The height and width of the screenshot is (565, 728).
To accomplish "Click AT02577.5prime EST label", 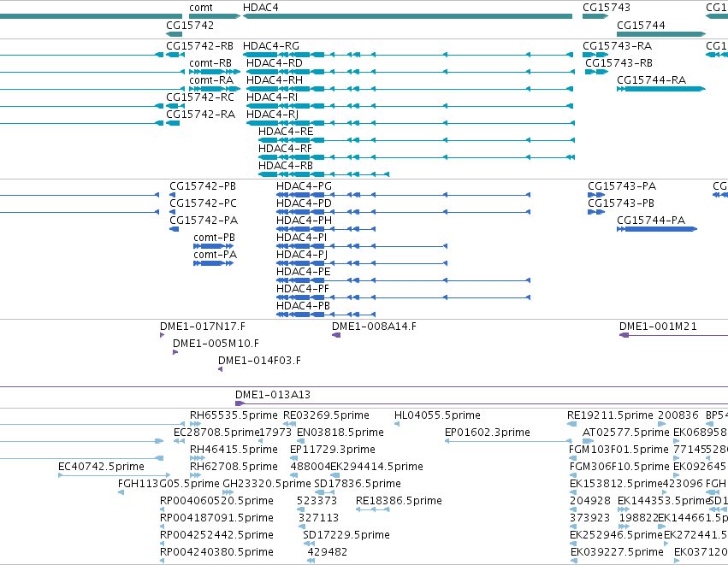I will pos(626,433).
